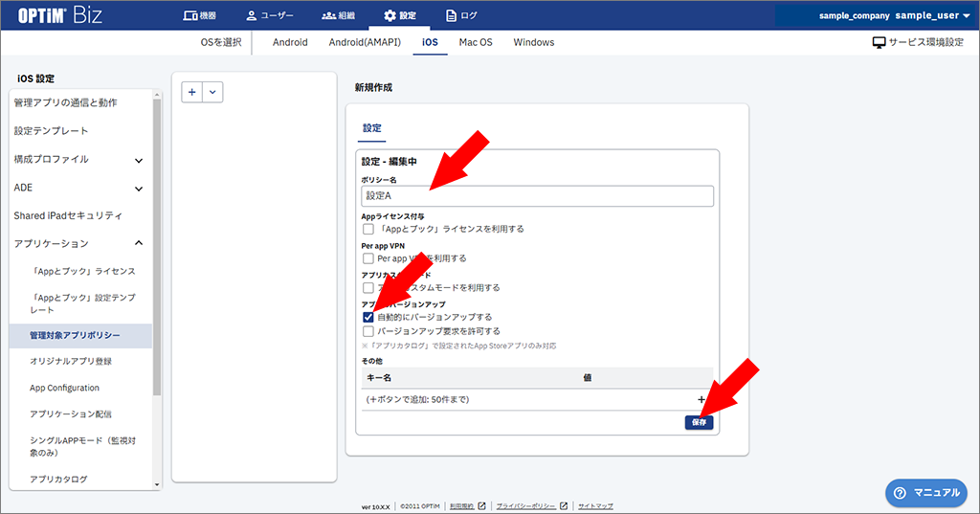Open App Configuration item
Viewport: 980px width, 514px height.
coord(64,388)
